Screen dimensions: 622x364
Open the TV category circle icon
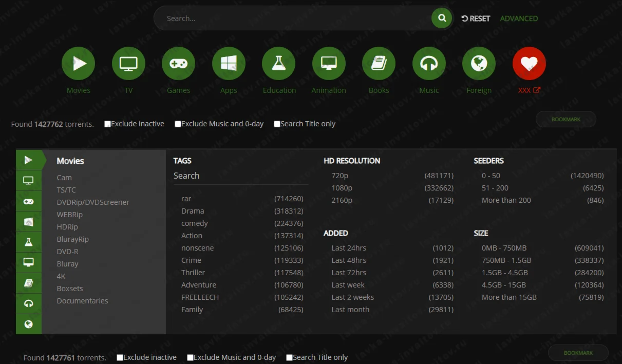point(128,64)
